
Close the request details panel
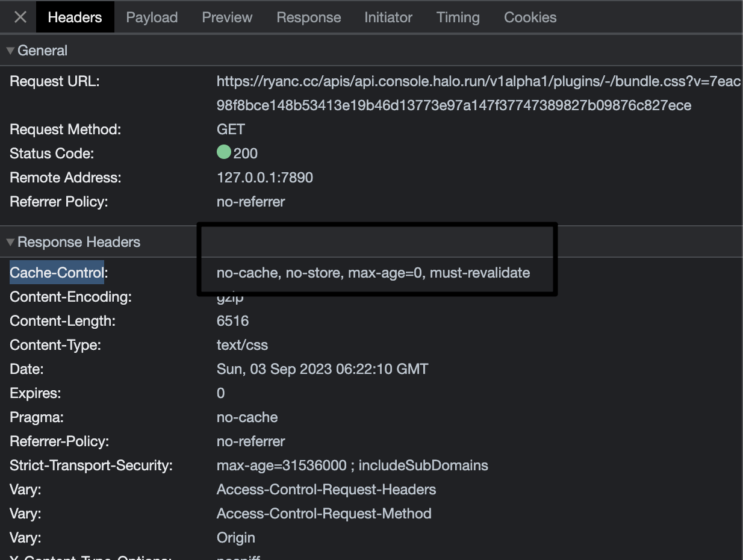point(19,17)
